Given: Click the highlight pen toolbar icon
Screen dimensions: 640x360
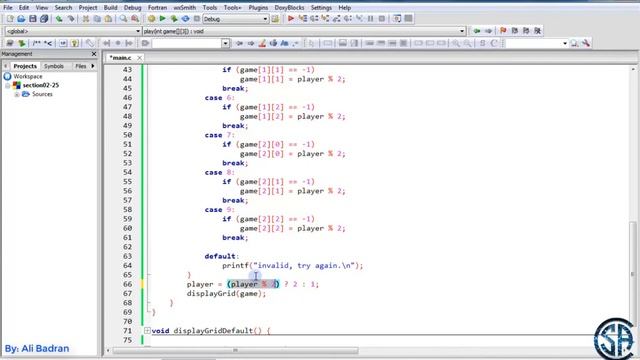Looking at the screenshot, I should [262, 43].
